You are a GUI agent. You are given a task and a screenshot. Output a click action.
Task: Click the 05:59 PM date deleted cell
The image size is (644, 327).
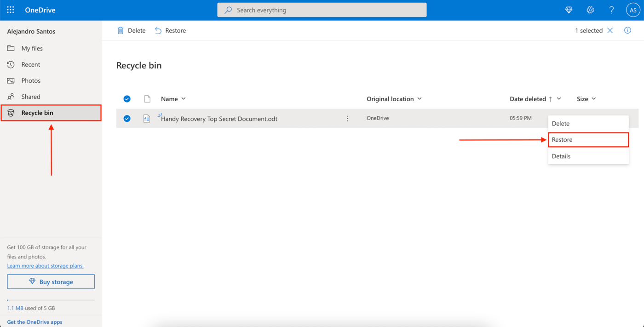click(521, 118)
